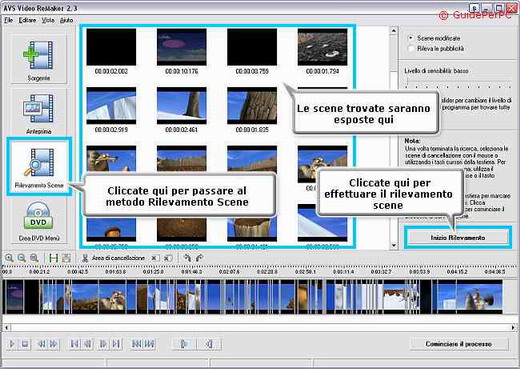Click the third magnifier zoom-to-fit icon
Image resolution: width=520 pixels, height=369 pixels.
pyautogui.click(x=34, y=258)
